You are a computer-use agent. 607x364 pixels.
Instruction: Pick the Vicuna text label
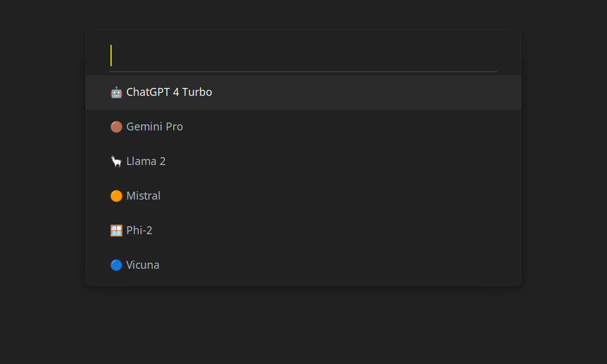tap(143, 265)
